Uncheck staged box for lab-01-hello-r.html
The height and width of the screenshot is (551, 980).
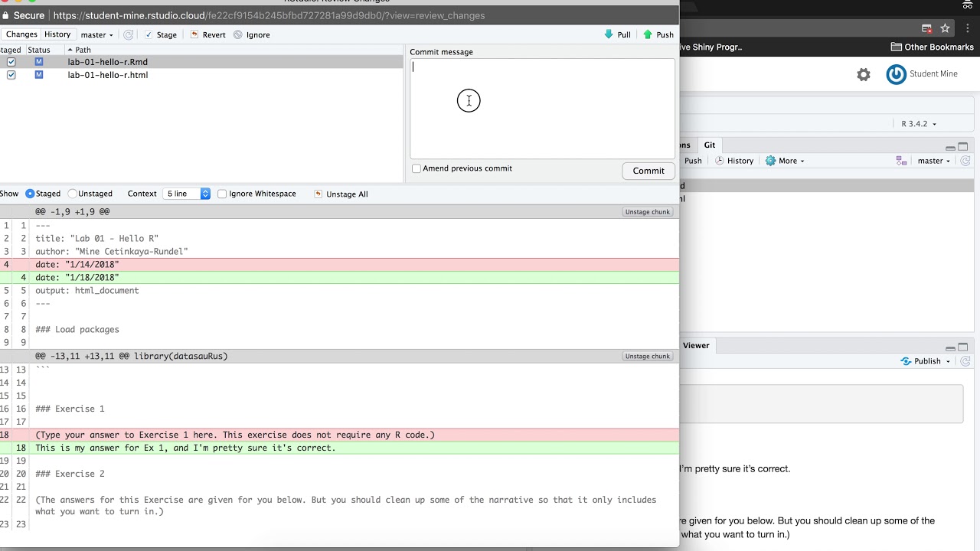[11, 75]
